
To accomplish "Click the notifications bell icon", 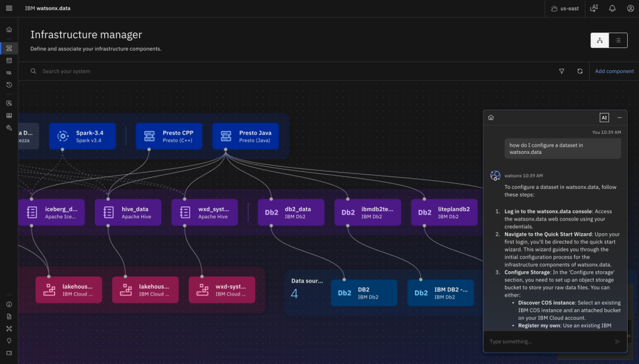I will click(x=612, y=8).
